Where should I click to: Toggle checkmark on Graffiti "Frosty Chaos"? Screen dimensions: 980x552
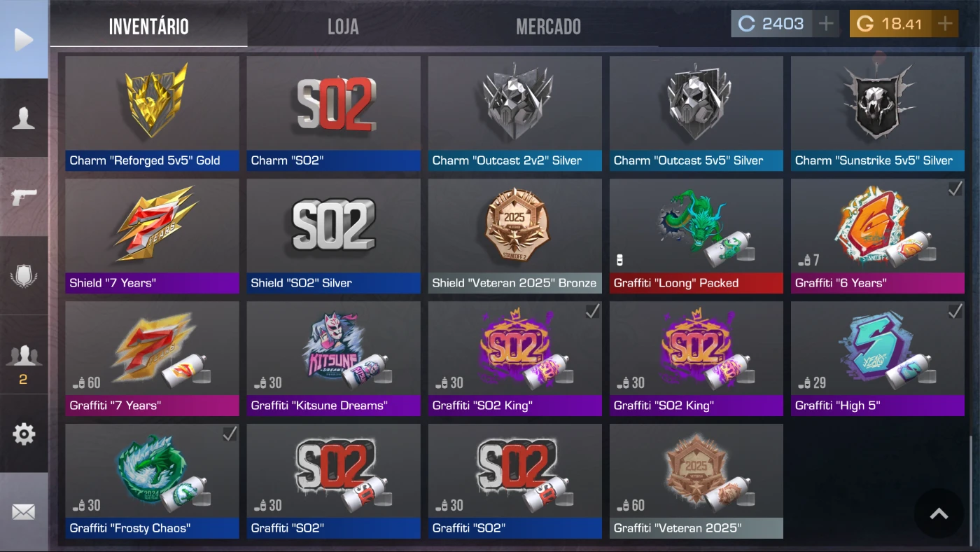pyautogui.click(x=230, y=434)
